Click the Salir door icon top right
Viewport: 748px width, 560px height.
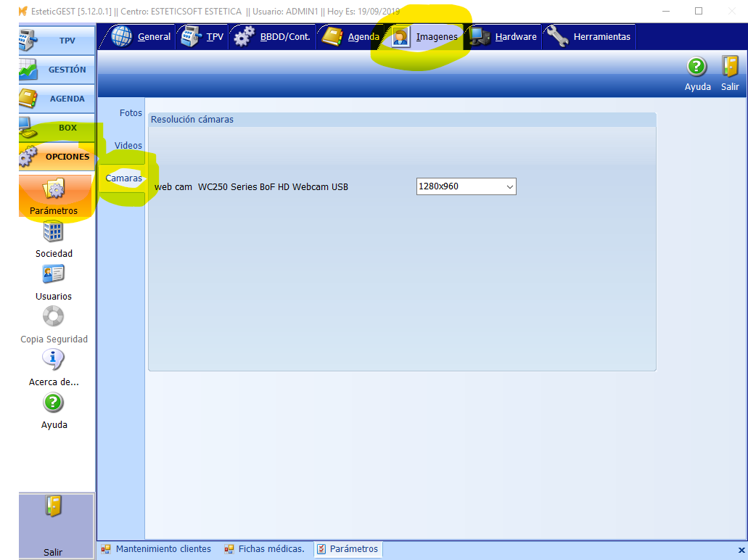tap(730, 67)
